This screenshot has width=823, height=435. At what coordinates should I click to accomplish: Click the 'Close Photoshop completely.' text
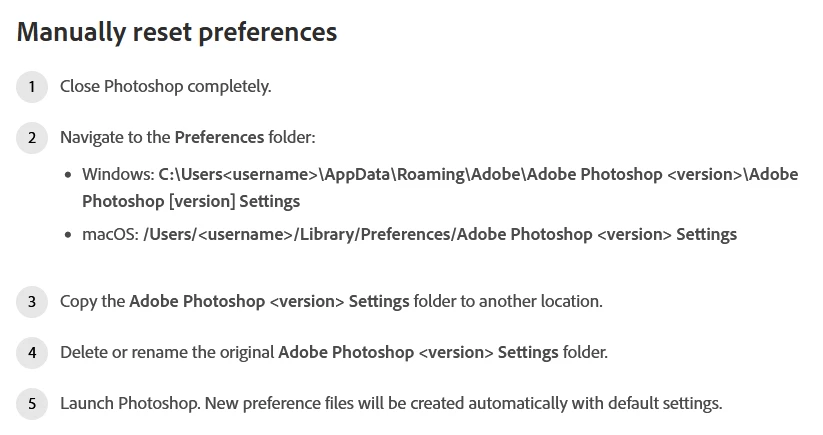[165, 87]
